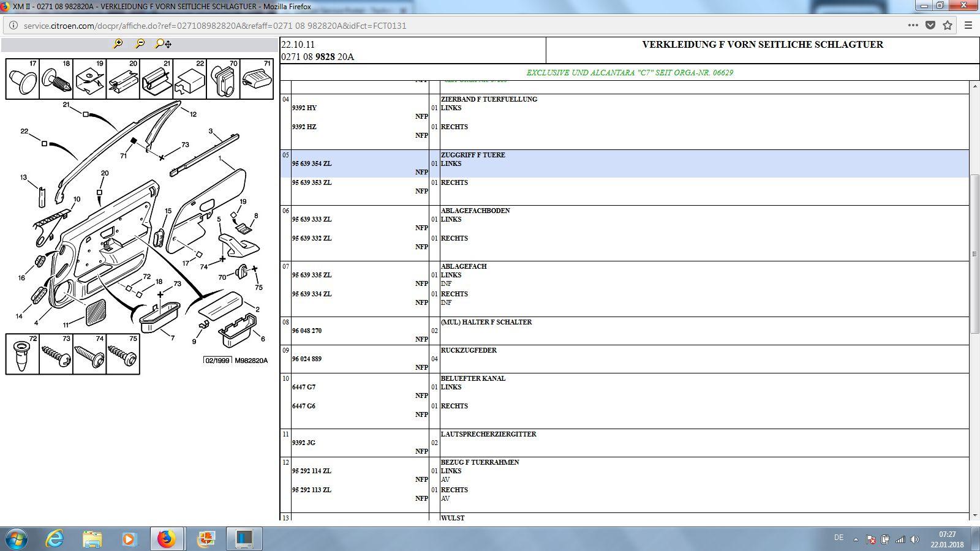980x551 pixels.
Task: Select part number 95 292 114 ZL
Action: click(x=312, y=471)
